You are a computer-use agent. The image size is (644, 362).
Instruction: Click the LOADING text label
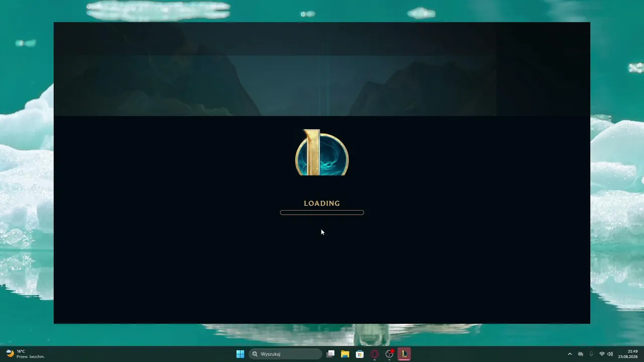point(322,203)
